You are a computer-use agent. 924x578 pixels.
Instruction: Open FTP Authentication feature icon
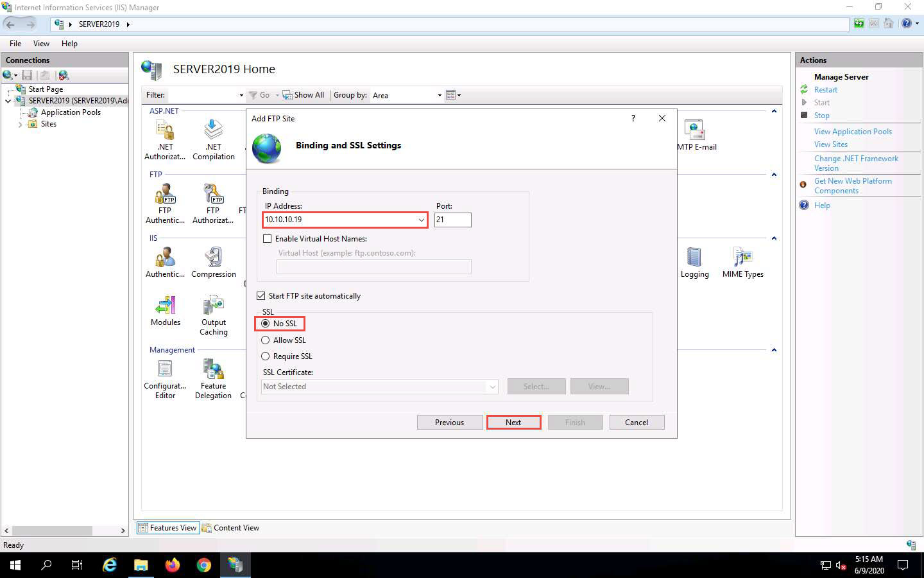coord(165,204)
